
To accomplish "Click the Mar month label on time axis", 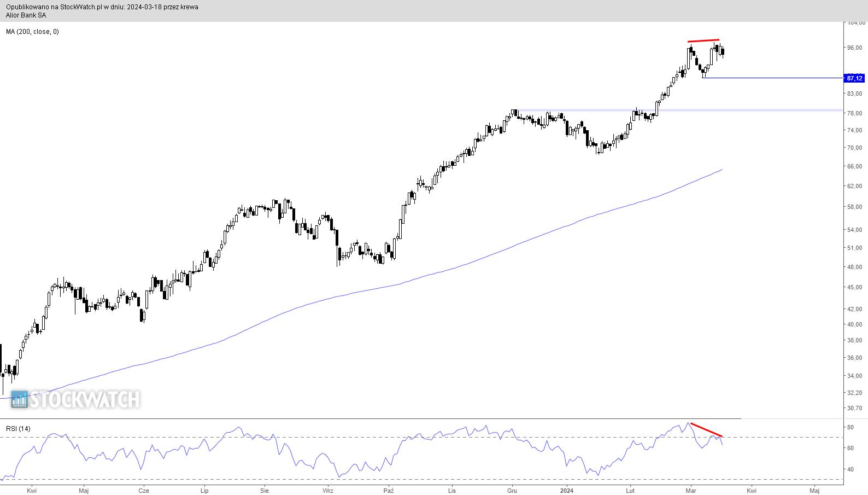I will pos(691,491).
